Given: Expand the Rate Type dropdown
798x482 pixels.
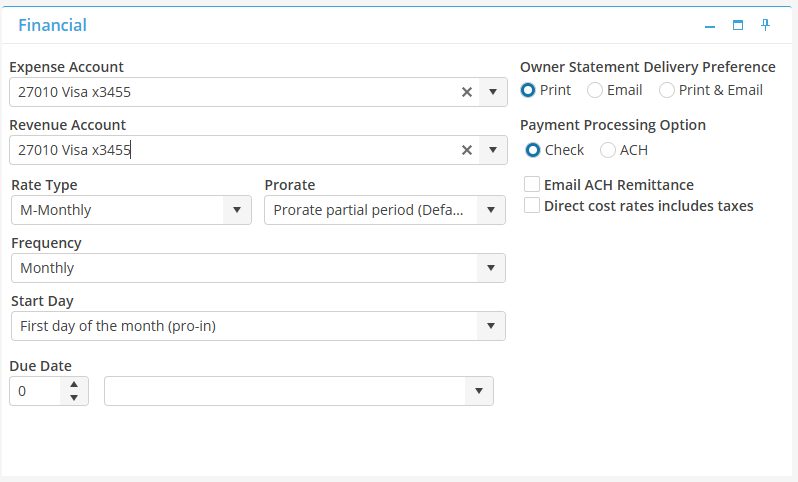Looking at the screenshot, I should (x=237, y=210).
